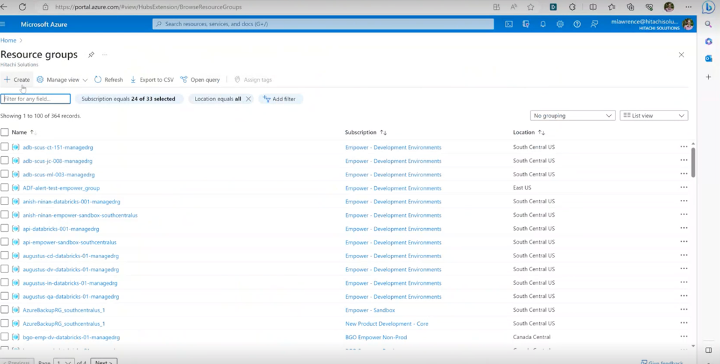
Task: Open the feedback icon in the header
Action: point(594,24)
